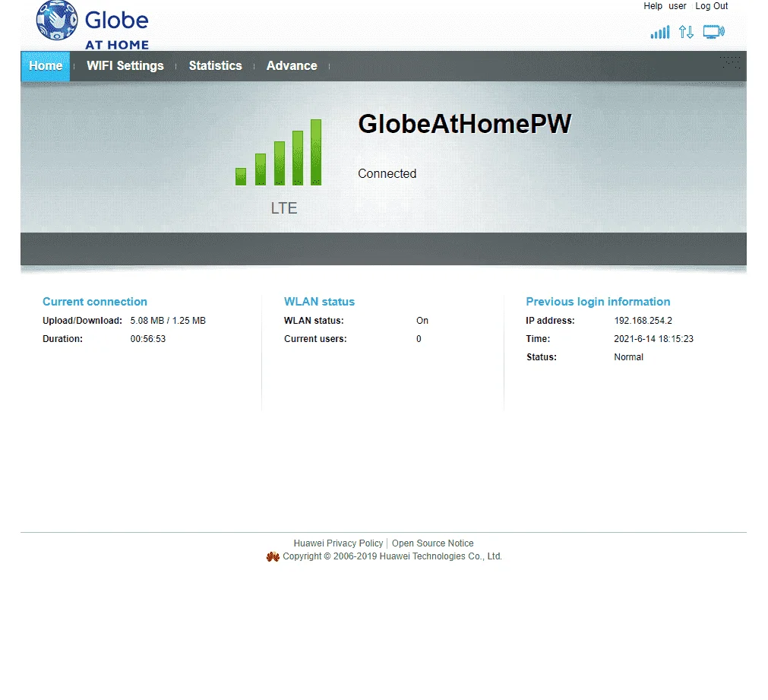Click the Normal status value

[x=628, y=357]
